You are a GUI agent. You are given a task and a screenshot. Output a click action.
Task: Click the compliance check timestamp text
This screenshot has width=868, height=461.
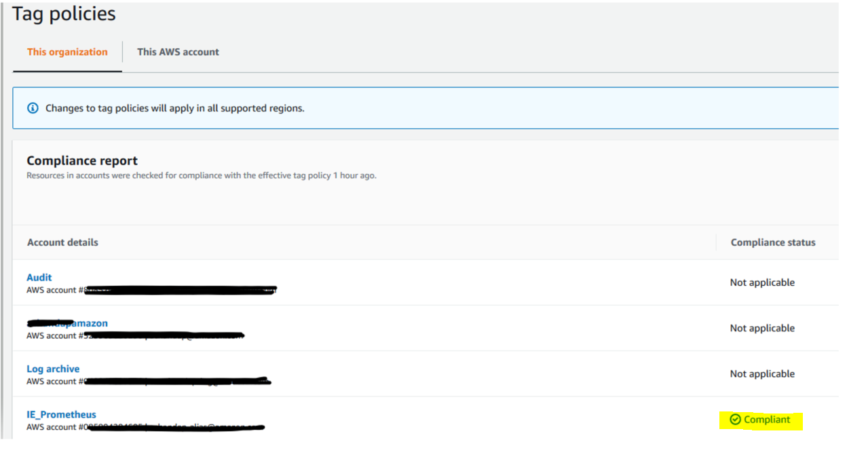[x=202, y=175]
